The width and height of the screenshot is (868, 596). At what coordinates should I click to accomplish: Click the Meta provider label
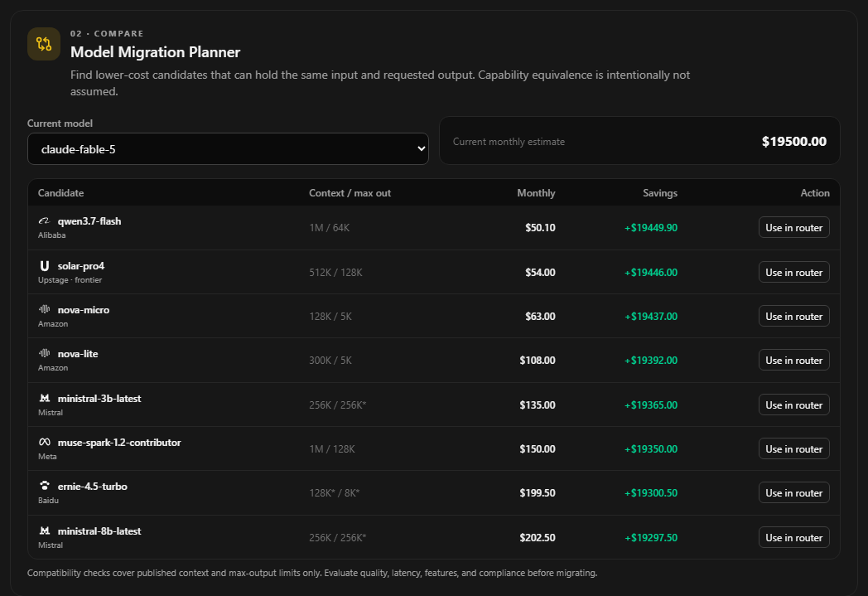point(47,457)
